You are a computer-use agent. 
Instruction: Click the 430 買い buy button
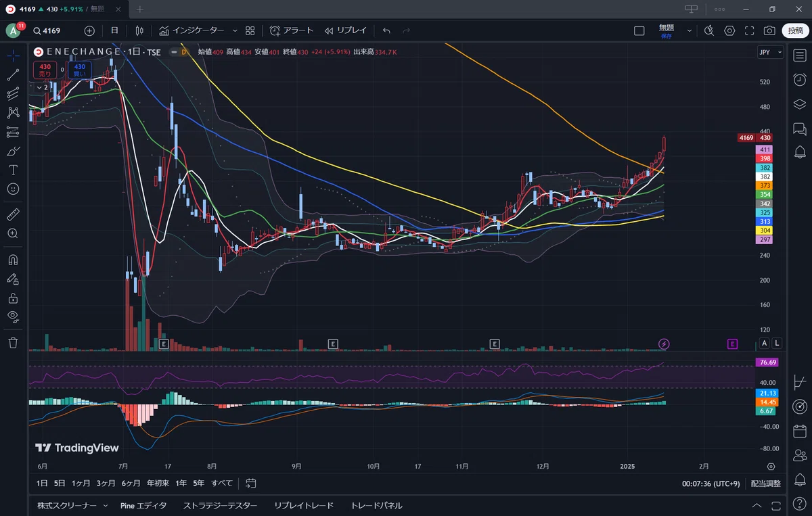pos(80,70)
